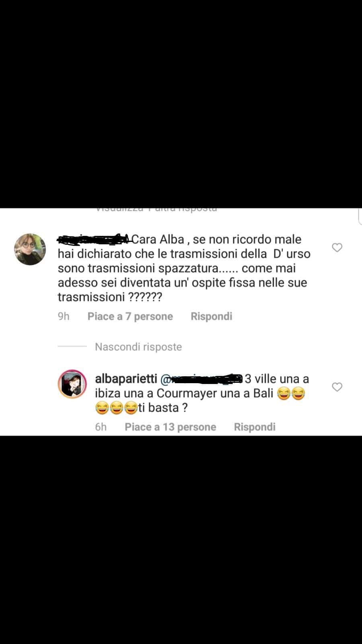Viewport: 362px width, 644px height.
Task: Open the 'Piace a 13 persone' likes list
Action: pos(171,427)
